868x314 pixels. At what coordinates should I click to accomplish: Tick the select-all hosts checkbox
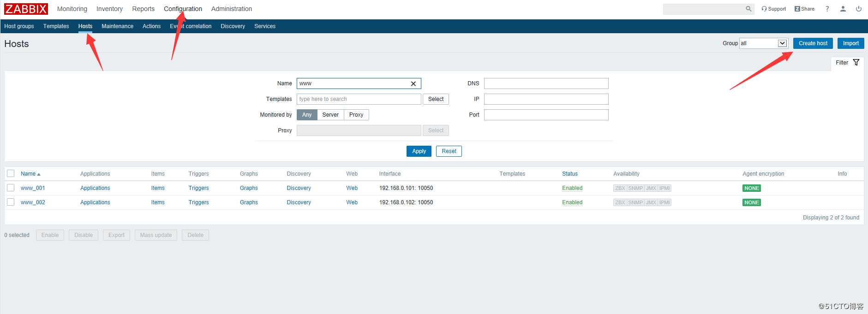11,173
